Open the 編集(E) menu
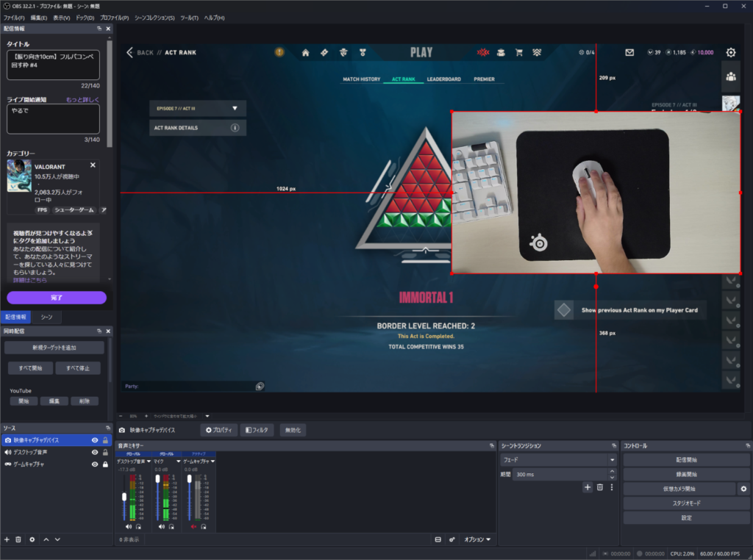 coord(39,18)
